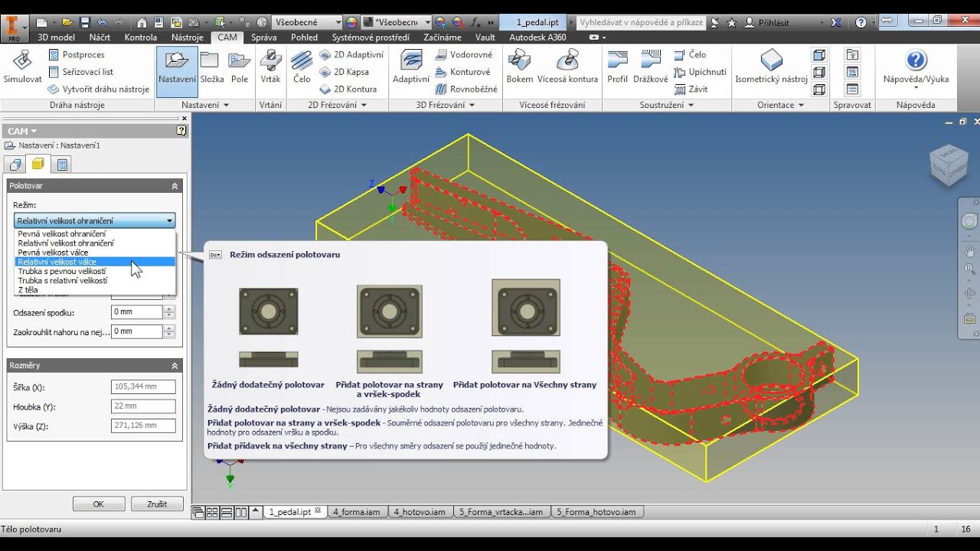The width and height of the screenshot is (980, 551).
Task: Open the 4_forma.iam document tab
Action: (x=357, y=512)
